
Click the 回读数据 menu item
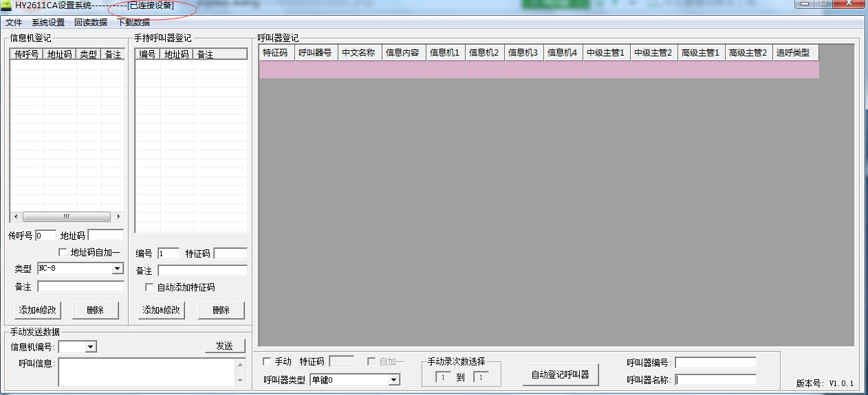click(x=91, y=22)
